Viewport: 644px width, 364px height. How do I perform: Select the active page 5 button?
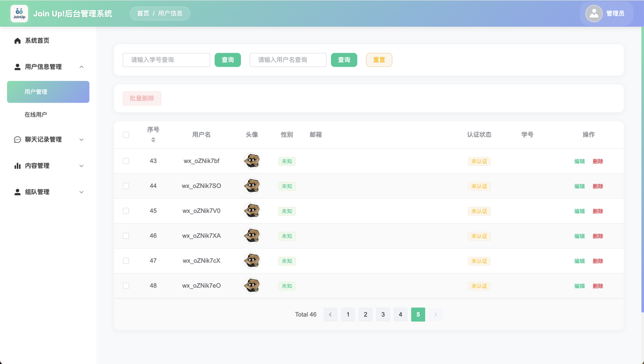pyautogui.click(x=418, y=315)
